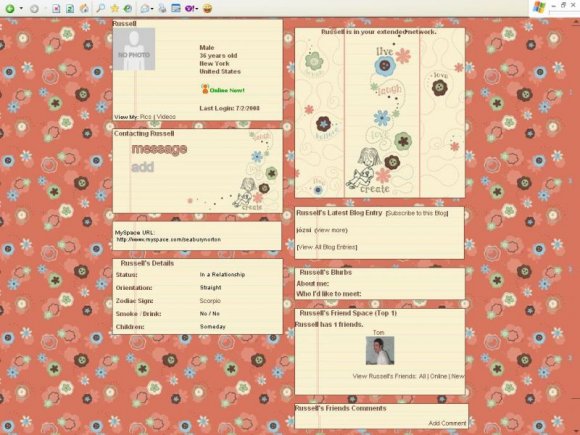Click 'Russell has 1 friends.' text
The width and height of the screenshot is (580, 435).
click(329, 325)
